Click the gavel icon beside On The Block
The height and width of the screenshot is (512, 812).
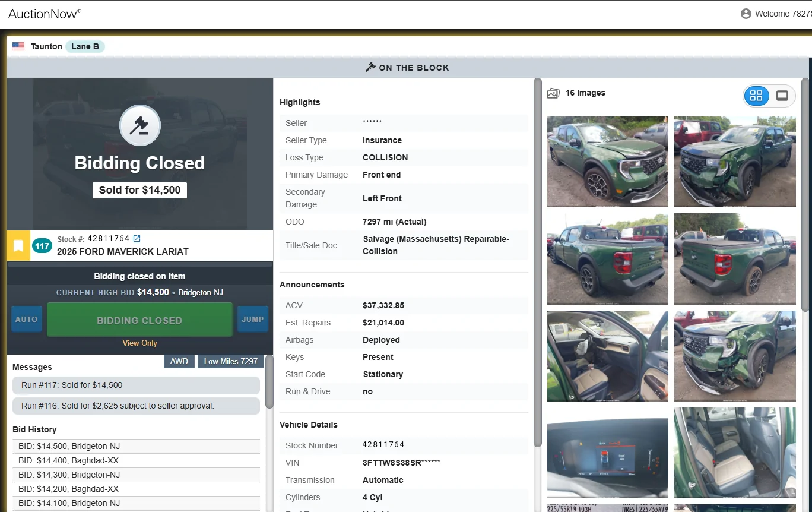[x=370, y=67]
